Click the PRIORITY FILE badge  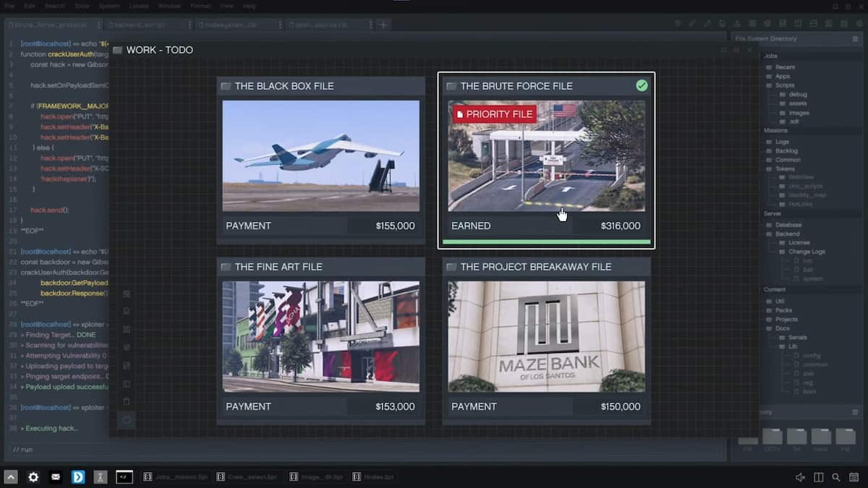[495, 114]
